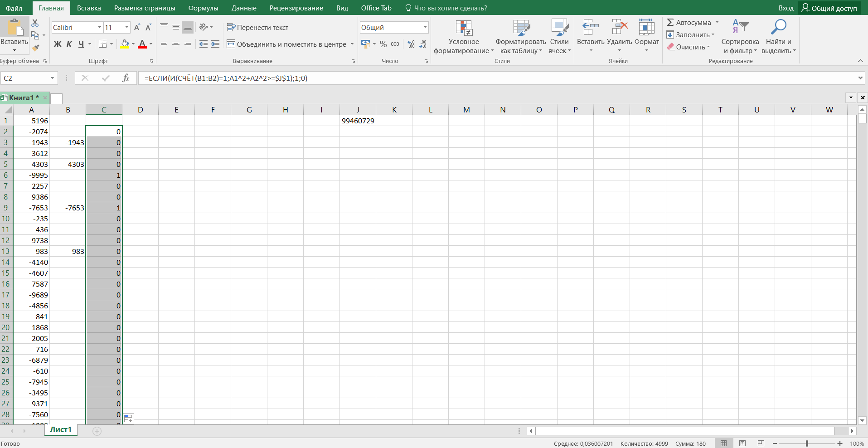This screenshot has width=868, height=448.
Task: Open Format as Table (Форматировать как таблицу)
Action: pos(521,37)
